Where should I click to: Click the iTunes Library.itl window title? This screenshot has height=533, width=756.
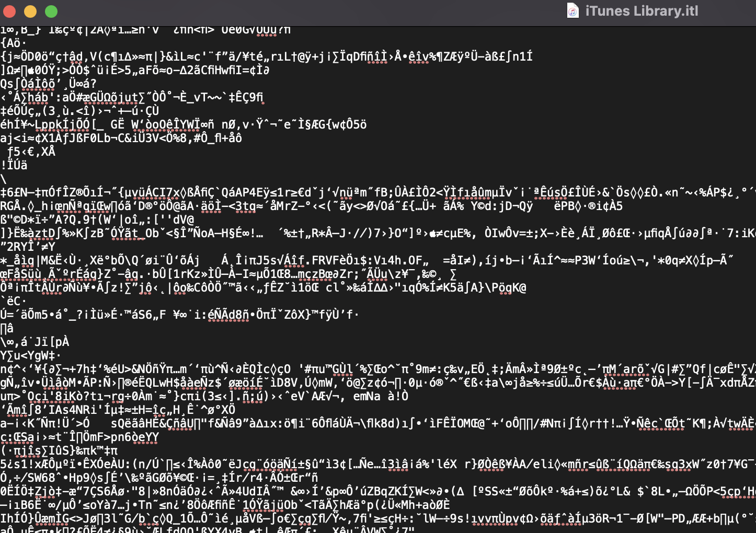click(x=642, y=11)
